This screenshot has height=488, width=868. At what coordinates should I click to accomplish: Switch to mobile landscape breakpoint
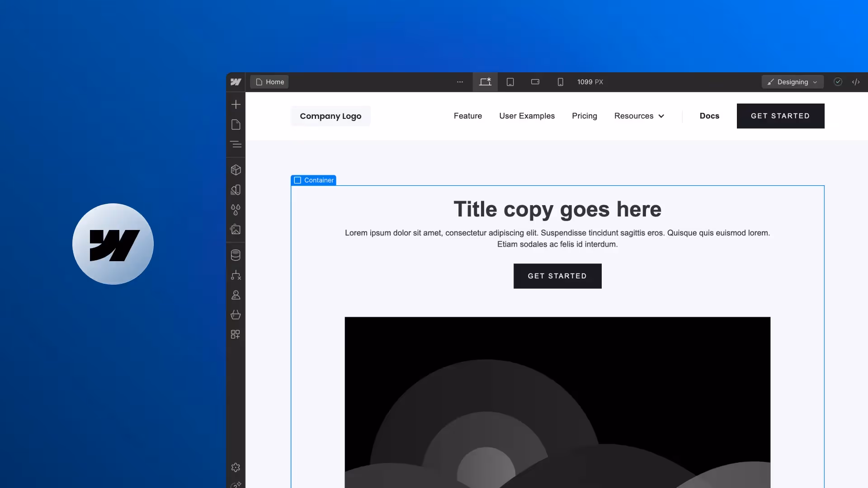535,82
